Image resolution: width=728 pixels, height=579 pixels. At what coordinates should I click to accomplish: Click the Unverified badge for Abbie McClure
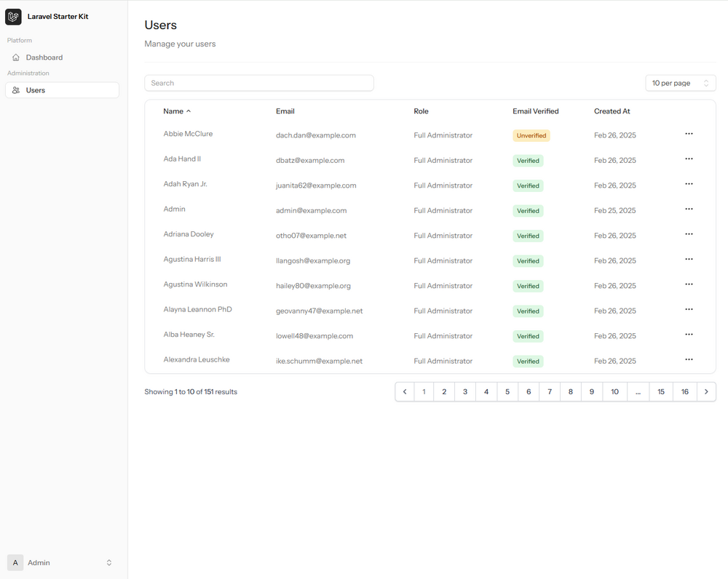(x=531, y=135)
